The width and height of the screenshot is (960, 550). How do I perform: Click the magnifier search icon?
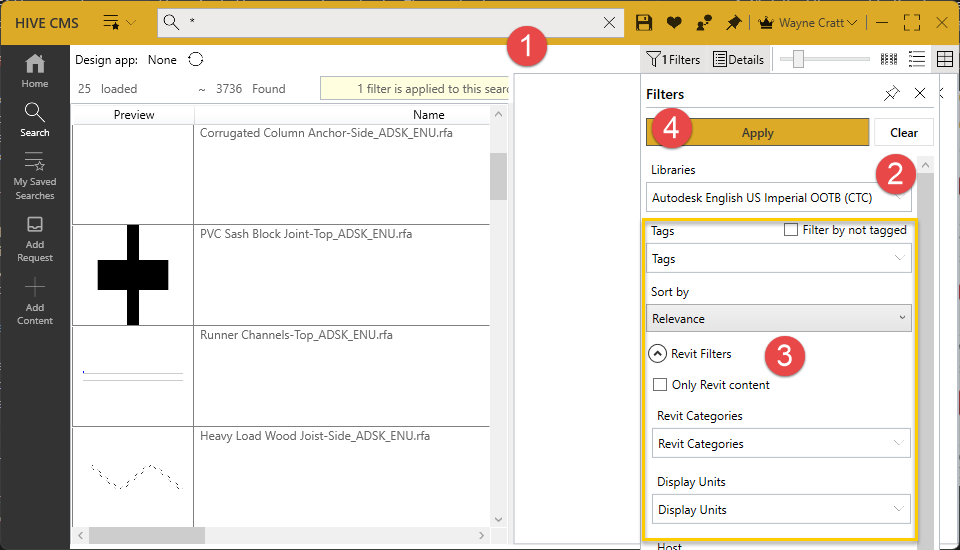171,23
